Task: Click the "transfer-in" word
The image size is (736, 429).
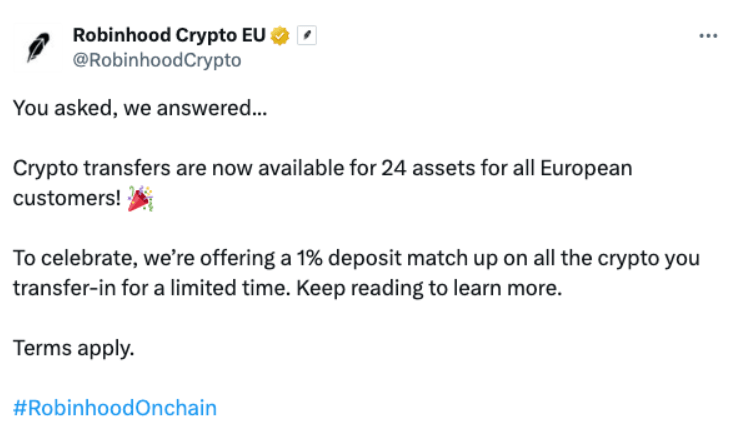Action: pos(64,289)
